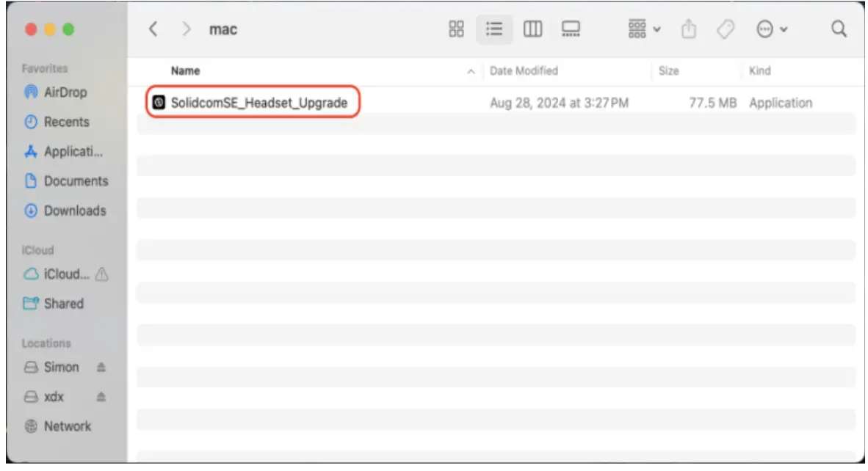Select the SolidcomSE_Headset_Upgrade file
Screen dimensions: 868x471
pyautogui.click(x=259, y=103)
